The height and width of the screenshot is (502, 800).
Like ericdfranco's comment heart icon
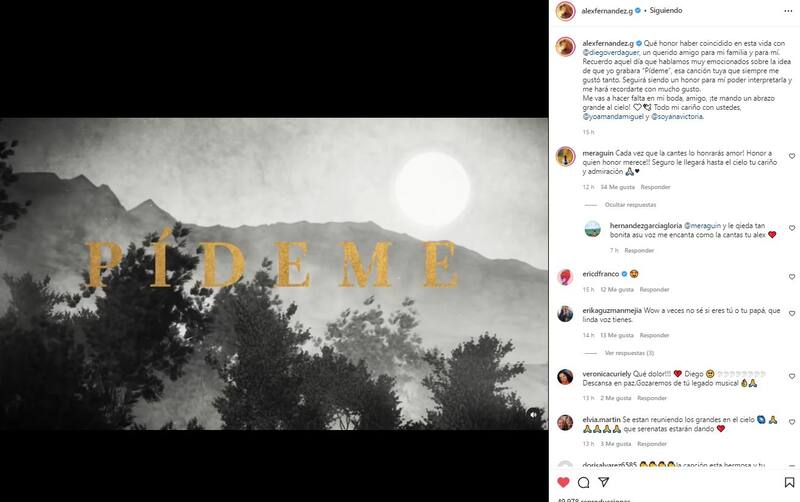791,277
